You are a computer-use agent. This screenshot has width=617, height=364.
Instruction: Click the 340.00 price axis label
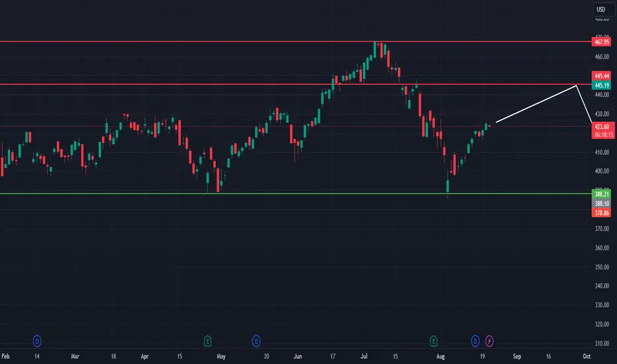coord(602,286)
